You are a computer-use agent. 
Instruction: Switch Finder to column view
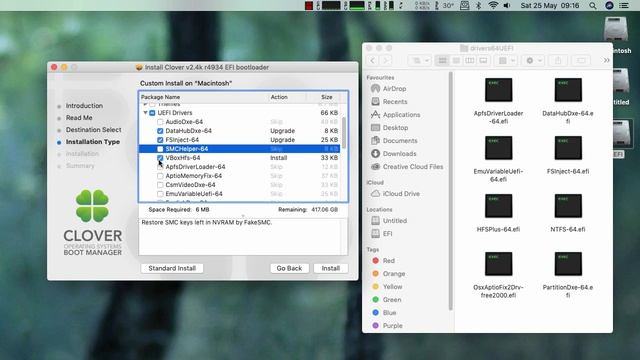[470, 60]
